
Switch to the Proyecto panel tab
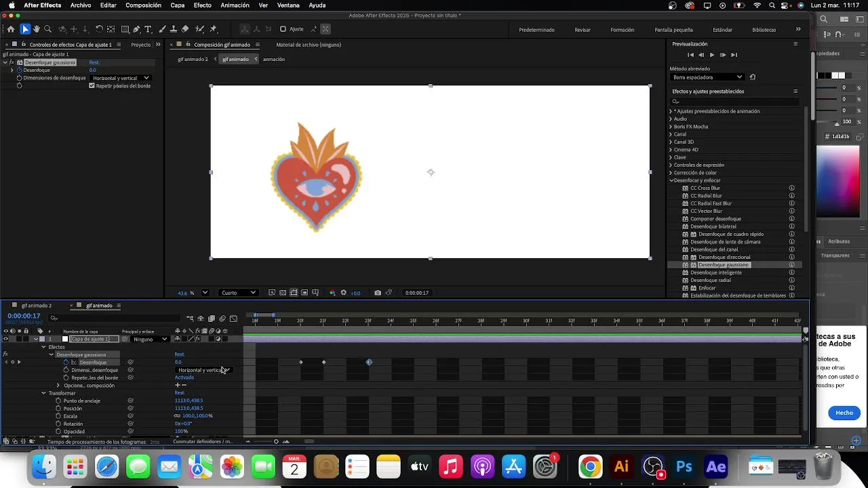(x=141, y=45)
